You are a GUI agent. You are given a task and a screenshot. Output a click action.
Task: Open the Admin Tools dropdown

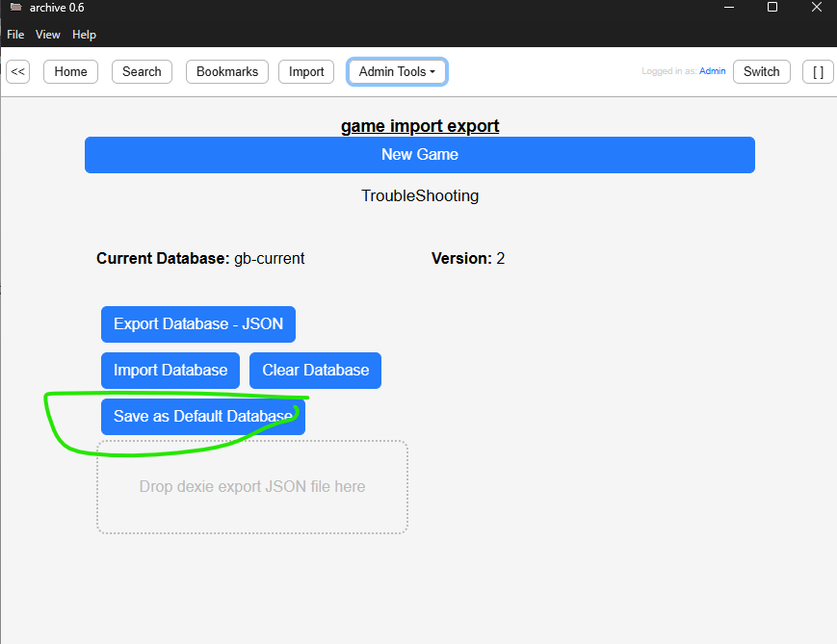pos(397,71)
